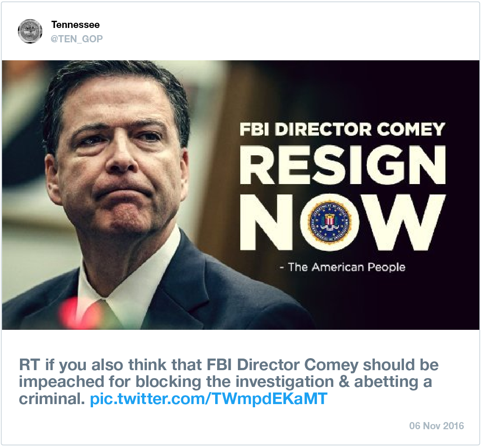Click the "FBI DIRECTOR COMEY" headline text
The image size is (481, 448).
[342, 129]
